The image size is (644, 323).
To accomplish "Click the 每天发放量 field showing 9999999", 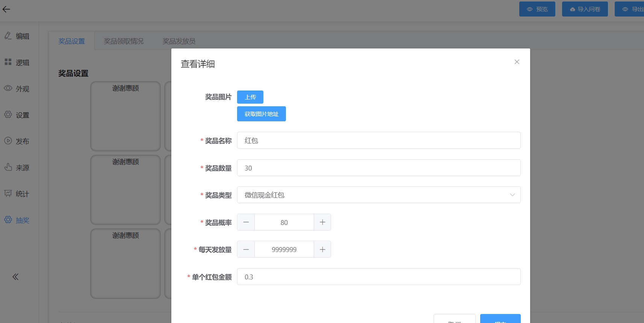I will pyautogui.click(x=284, y=249).
